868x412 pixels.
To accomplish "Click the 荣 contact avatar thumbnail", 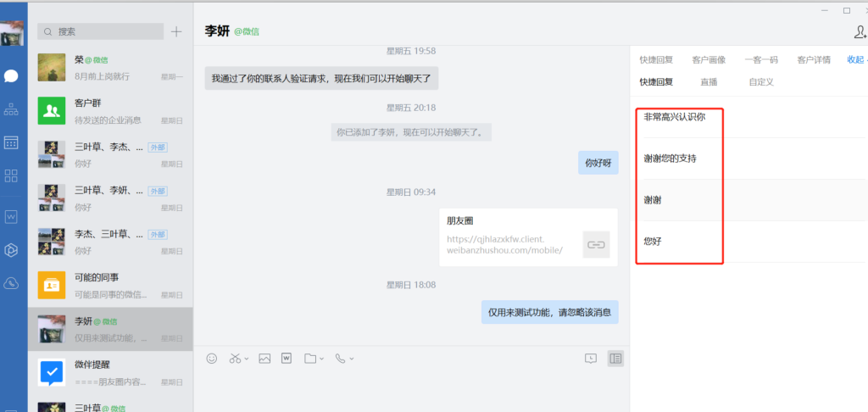I will coord(52,68).
